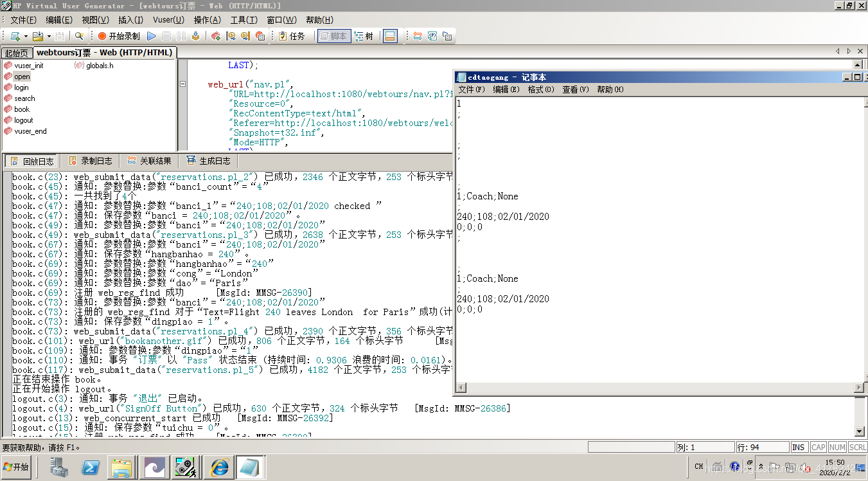
Task: Switch to 关联结果 correlation results tab
Action: pyautogui.click(x=150, y=161)
